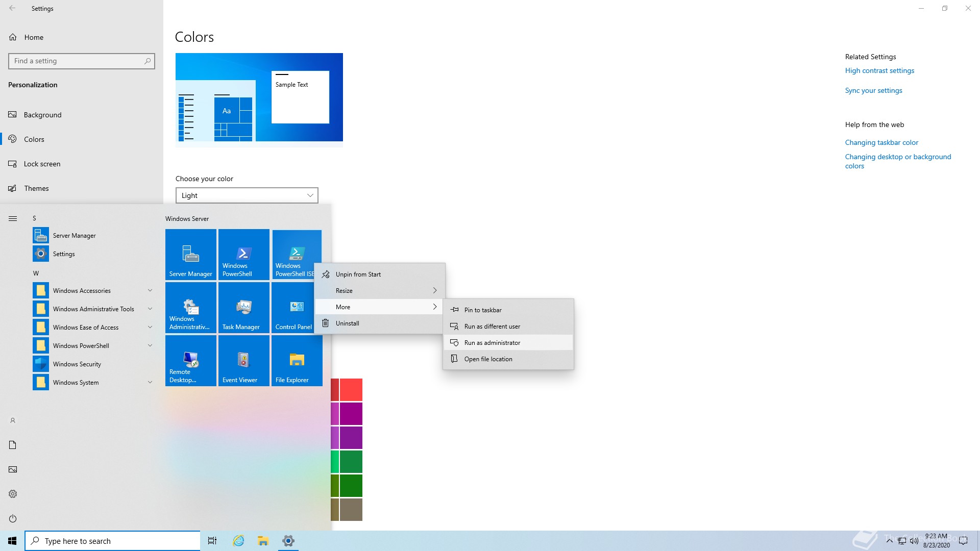Go back with the Settings back arrow
The image size is (980, 551).
click(x=12, y=8)
